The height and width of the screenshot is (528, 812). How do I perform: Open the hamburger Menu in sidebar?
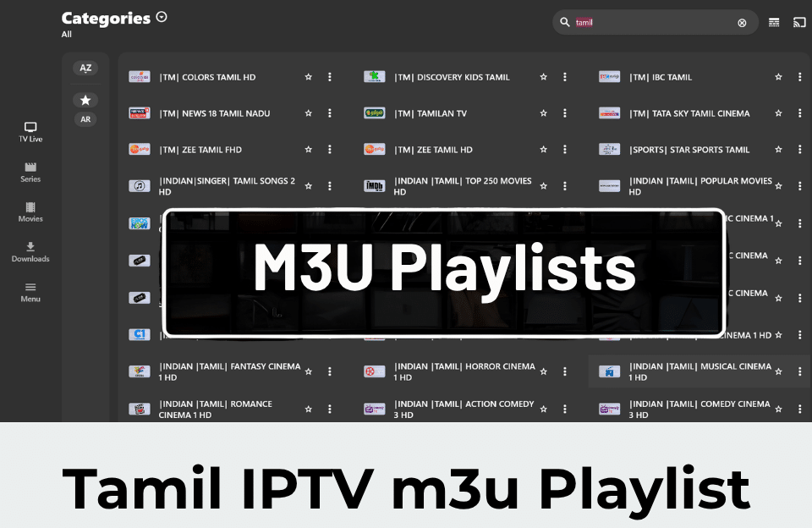(30, 292)
